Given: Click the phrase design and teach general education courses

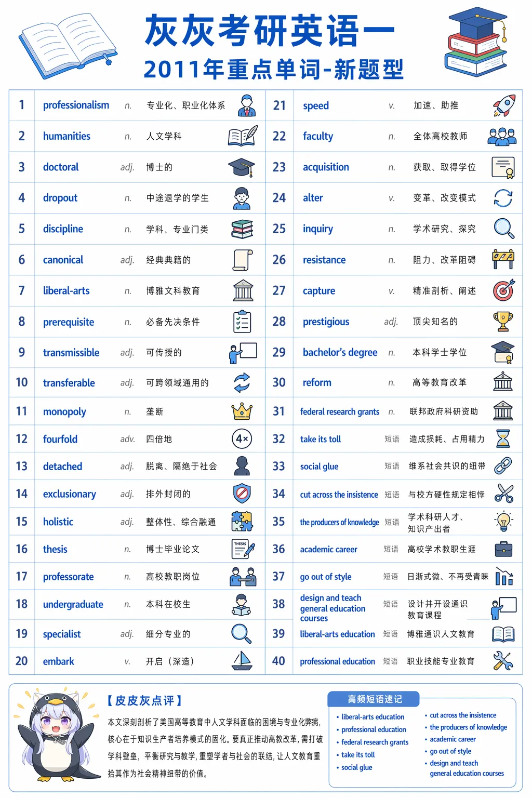Looking at the screenshot, I should point(332,608).
